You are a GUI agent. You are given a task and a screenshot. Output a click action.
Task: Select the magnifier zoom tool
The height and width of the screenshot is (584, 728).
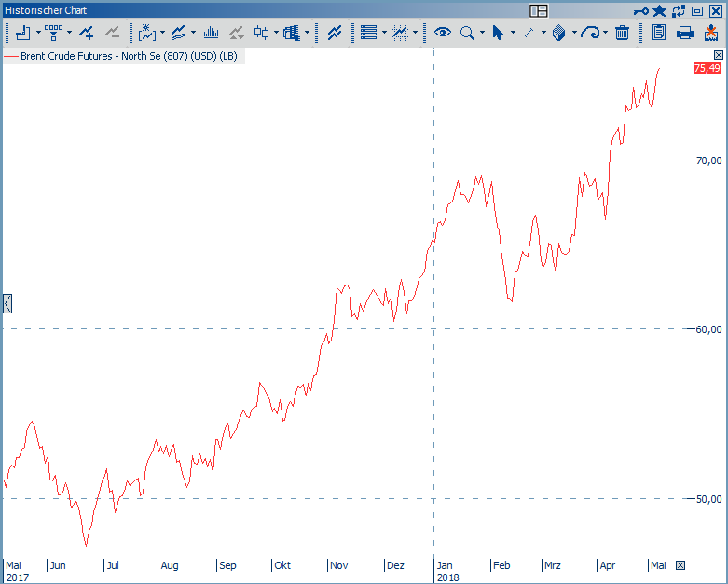click(x=467, y=33)
